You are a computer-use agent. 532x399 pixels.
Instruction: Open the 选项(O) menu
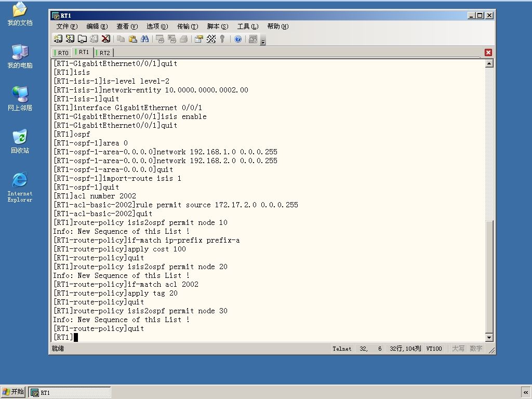[157, 26]
